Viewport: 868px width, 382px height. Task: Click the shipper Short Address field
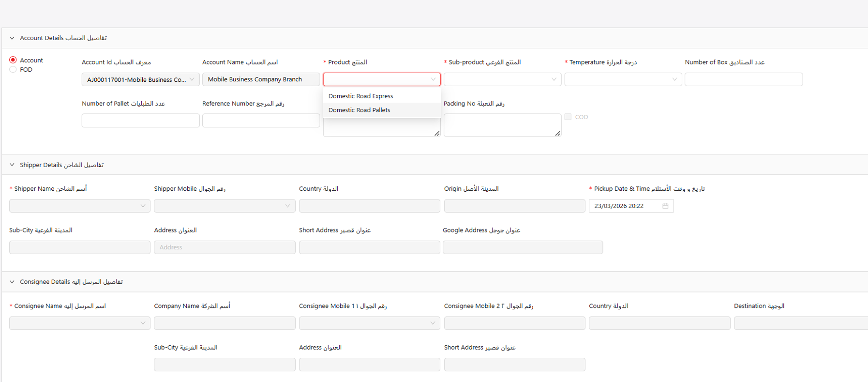(370, 247)
